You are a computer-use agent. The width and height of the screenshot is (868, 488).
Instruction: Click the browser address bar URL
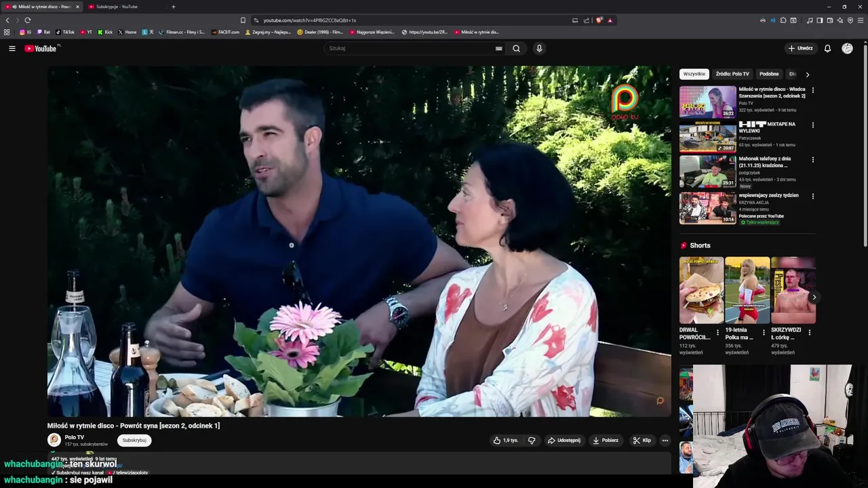(309, 20)
